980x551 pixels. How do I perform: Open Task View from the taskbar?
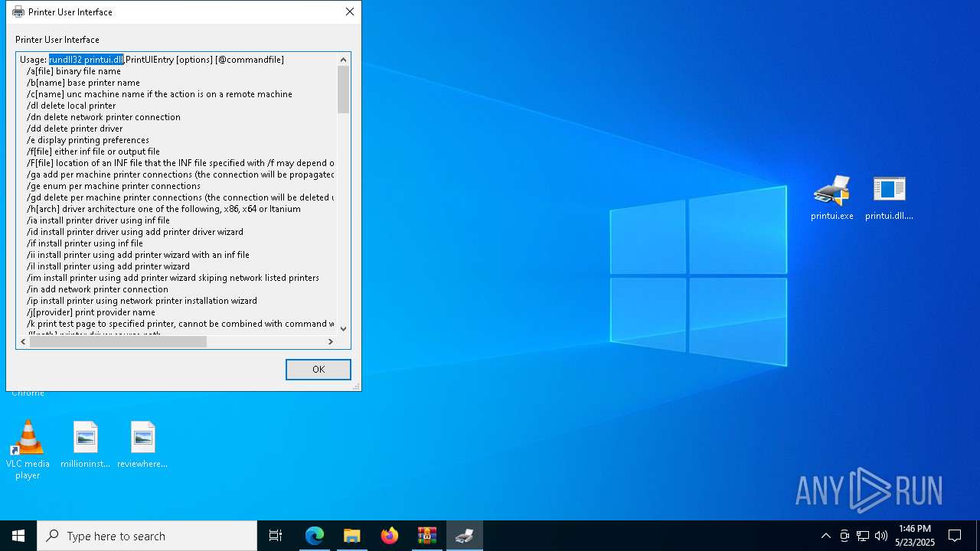[x=276, y=536]
